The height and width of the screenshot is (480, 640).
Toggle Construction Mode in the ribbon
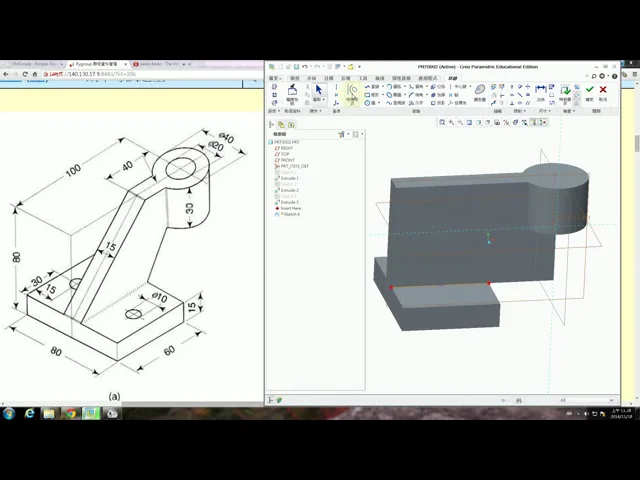pos(352,94)
